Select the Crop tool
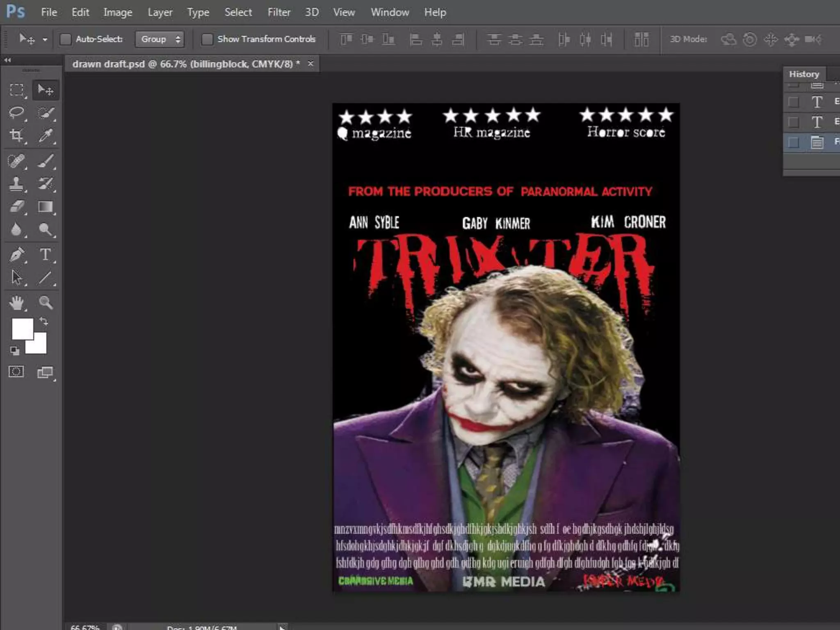 pyautogui.click(x=16, y=135)
